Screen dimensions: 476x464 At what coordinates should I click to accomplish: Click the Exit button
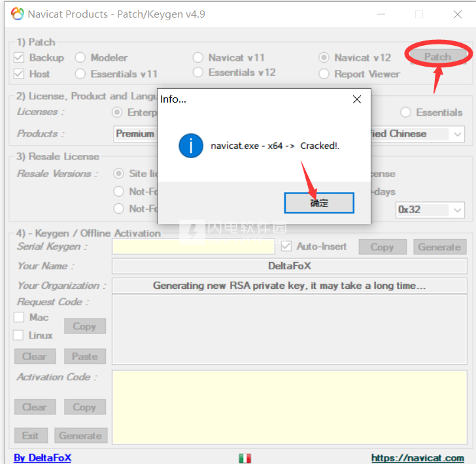31,435
